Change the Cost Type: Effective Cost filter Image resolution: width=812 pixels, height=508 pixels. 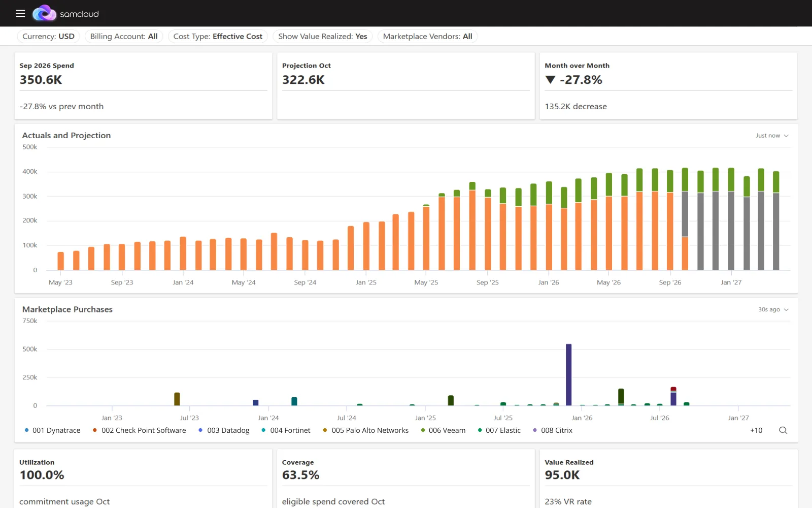tap(218, 37)
